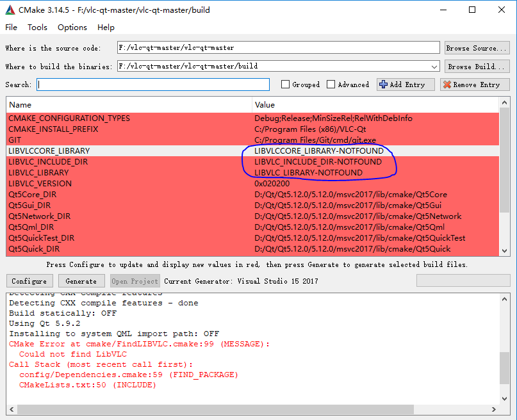Image resolution: width=517 pixels, height=420 pixels.
Task: Click the Qt5Network cmake path value
Action: (x=357, y=216)
